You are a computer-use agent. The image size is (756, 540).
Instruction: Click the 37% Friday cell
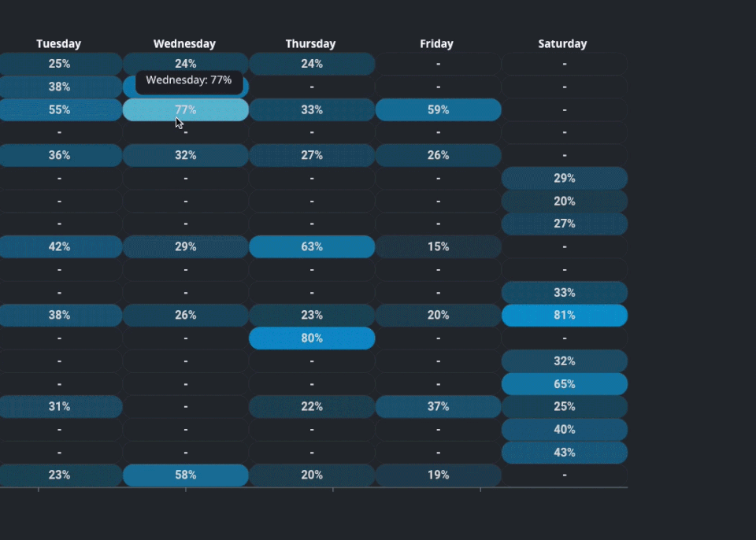438,407
